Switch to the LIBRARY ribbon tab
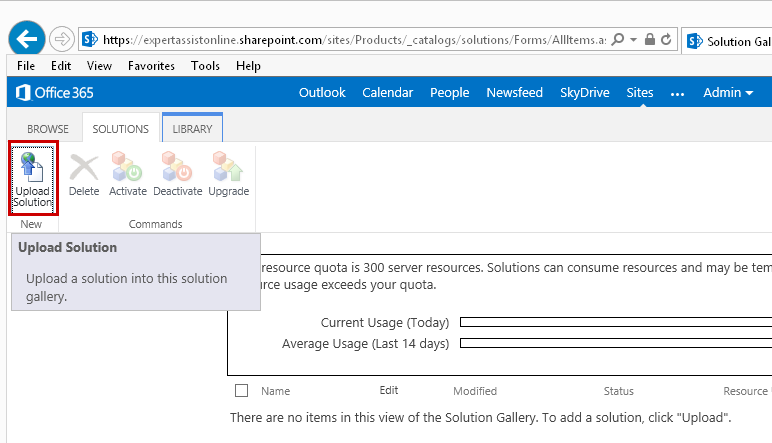The width and height of the screenshot is (772, 443). [192, 129]
